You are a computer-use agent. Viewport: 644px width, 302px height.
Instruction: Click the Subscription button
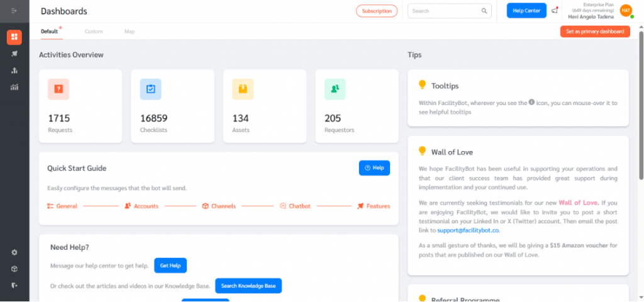point(377,11)
